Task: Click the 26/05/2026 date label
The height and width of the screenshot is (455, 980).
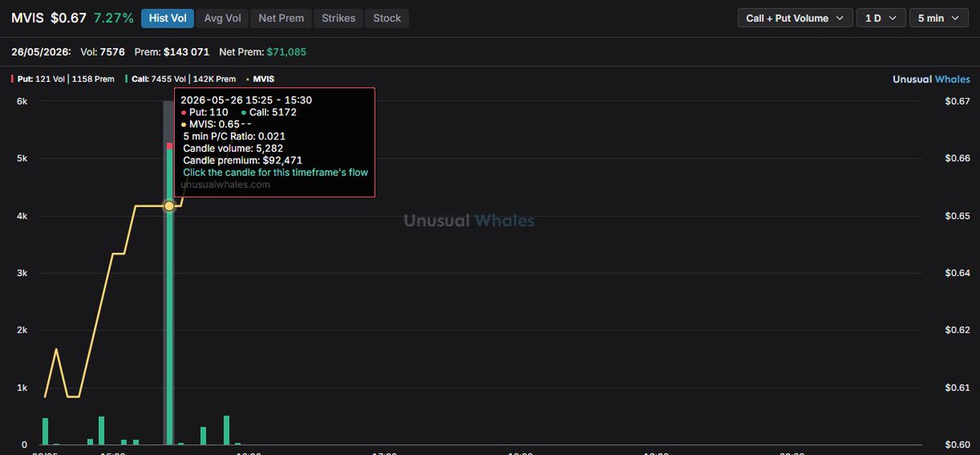Action: (42, 51)
